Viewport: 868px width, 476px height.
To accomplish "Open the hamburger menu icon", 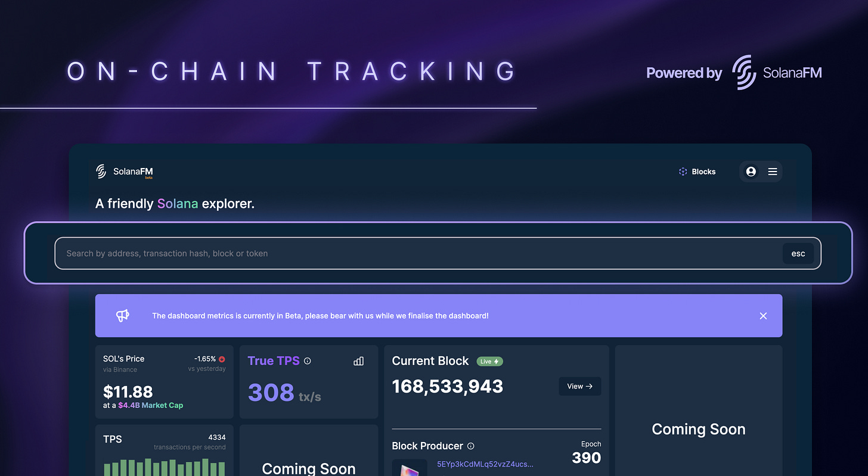I will (x=773, y=172).
